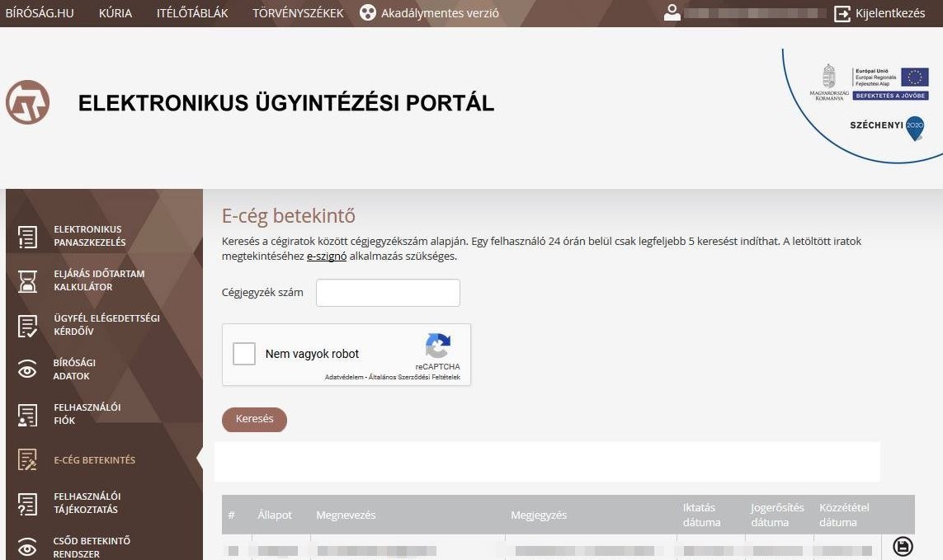Select Eljárás Időtartam Kalkulátor in sidebar

(99, 280)
